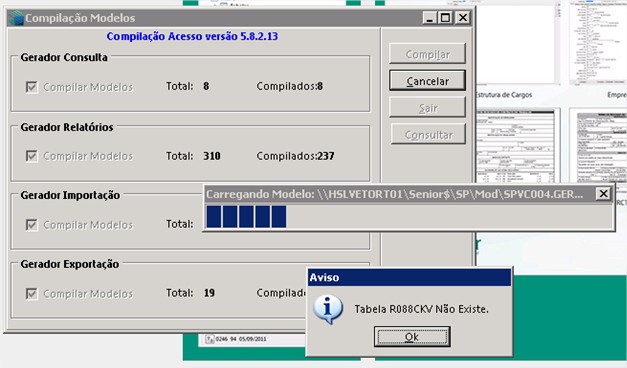Minimize the Compilação Modelos window
Image resolution: width=627 pixels, height=368 pixels.
[x=429, y=18]
